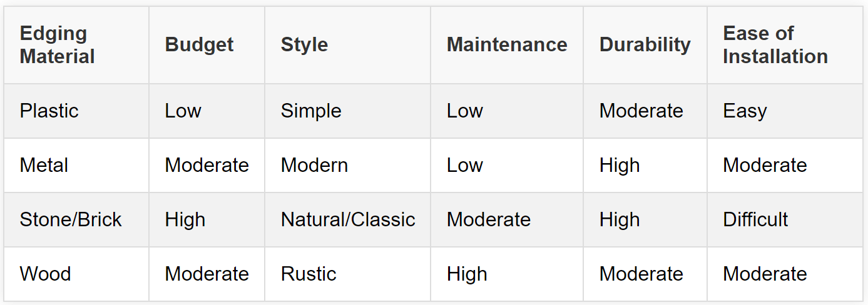Click the Easy installation cell
Screen dimensions: 868x305
[745, 111]
